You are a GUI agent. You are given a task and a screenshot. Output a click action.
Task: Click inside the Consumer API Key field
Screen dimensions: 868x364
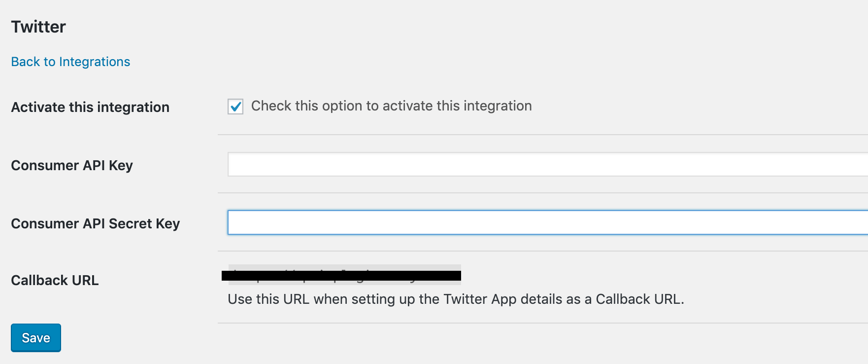tap(443, 165)
